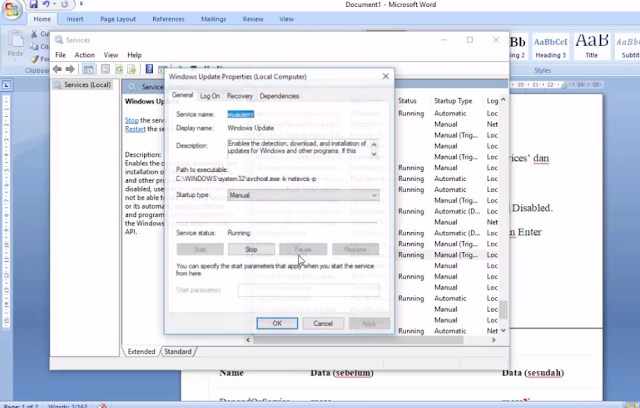Click the Start button in properties dialog
The image size is (640, 408).
click(200, 249)
